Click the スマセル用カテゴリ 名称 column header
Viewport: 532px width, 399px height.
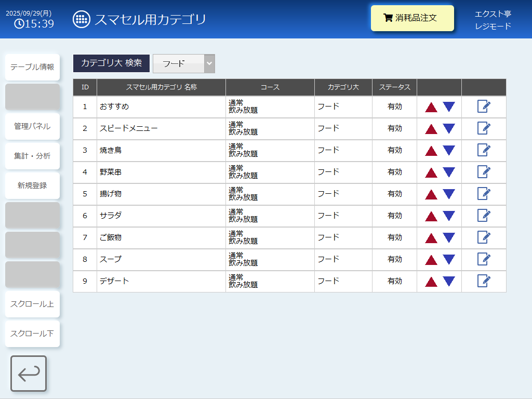pyautogui.click(x=161, y=87)
